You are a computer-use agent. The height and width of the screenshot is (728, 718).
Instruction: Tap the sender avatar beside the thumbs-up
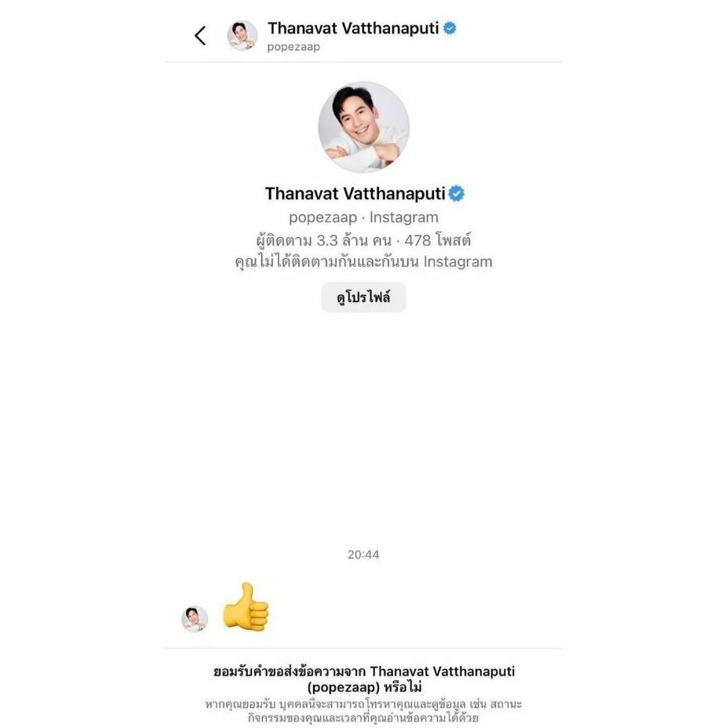point(195,619)
